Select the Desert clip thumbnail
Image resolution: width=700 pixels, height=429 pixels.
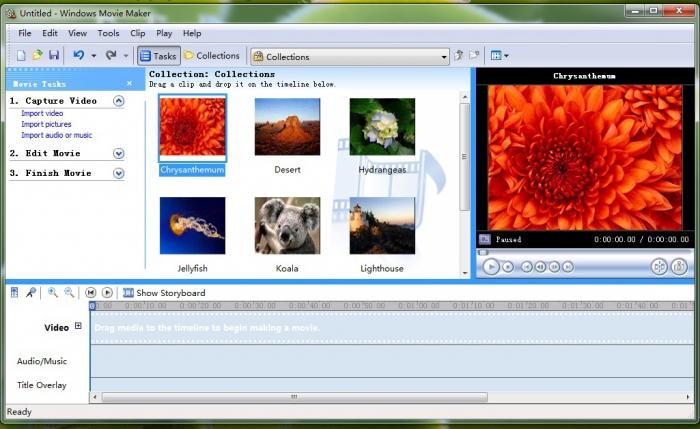[x=287, y=127]
